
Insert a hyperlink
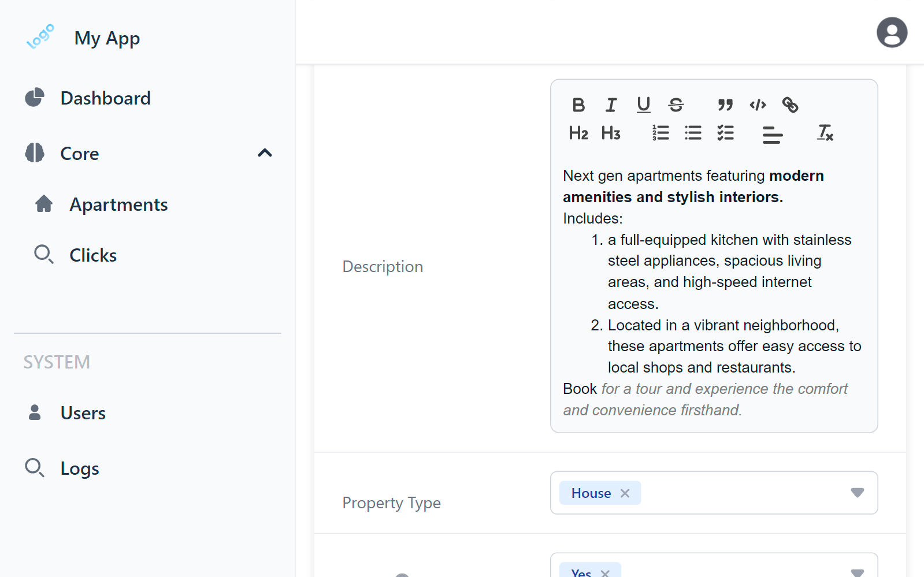tap(790, 105)
